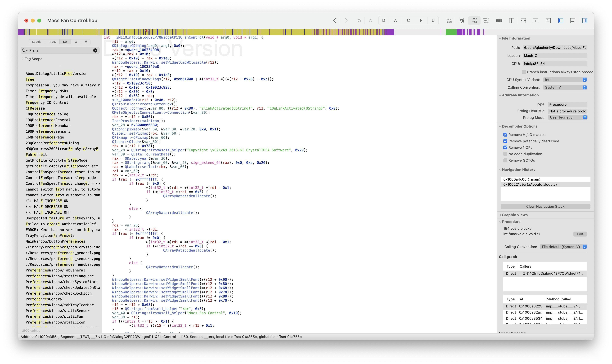
Task: Select pseudo-code if(b) f(x) view
Action: pyautogui.click(x=474, y=21)
